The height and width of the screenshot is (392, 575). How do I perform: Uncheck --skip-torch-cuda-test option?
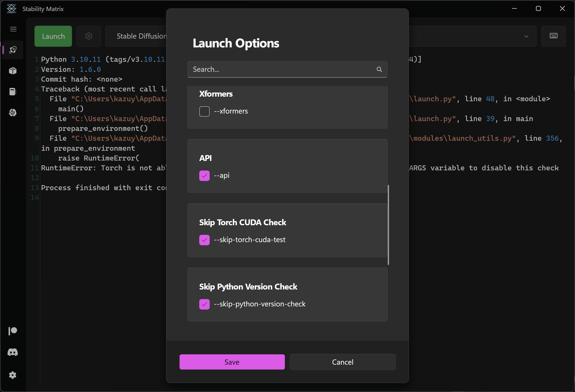pyautogui.click(x=204, y=240)
